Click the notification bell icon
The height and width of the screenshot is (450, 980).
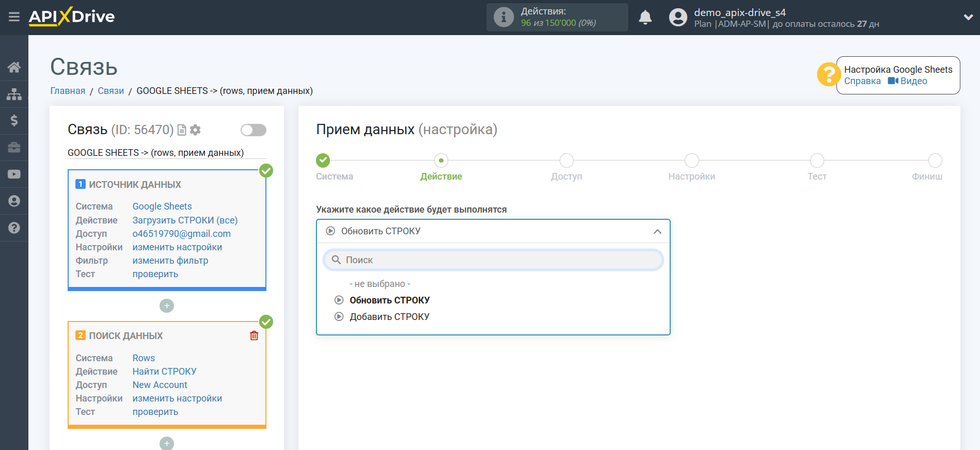645,18
